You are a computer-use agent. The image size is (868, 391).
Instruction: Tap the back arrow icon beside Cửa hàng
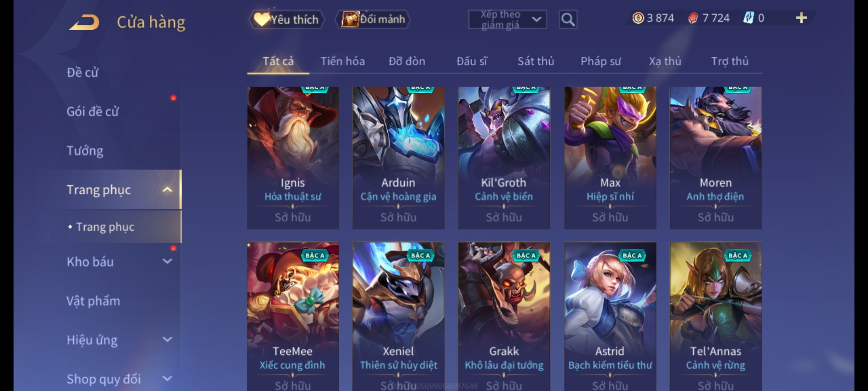(84, 22)
